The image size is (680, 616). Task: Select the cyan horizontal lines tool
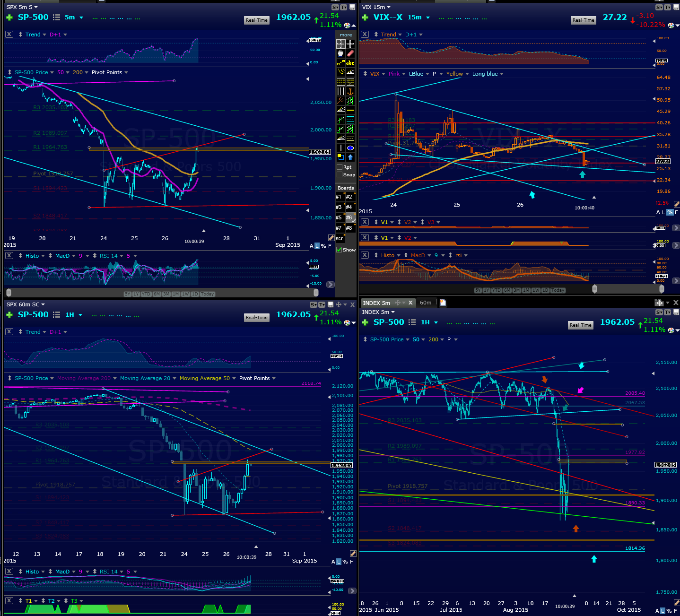coord(350,120)
